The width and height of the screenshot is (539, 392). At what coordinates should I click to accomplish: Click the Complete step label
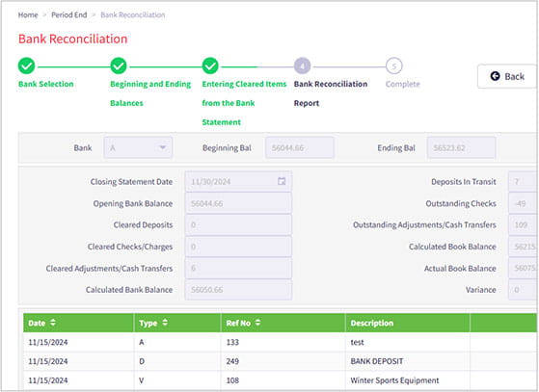click(402, 84)
